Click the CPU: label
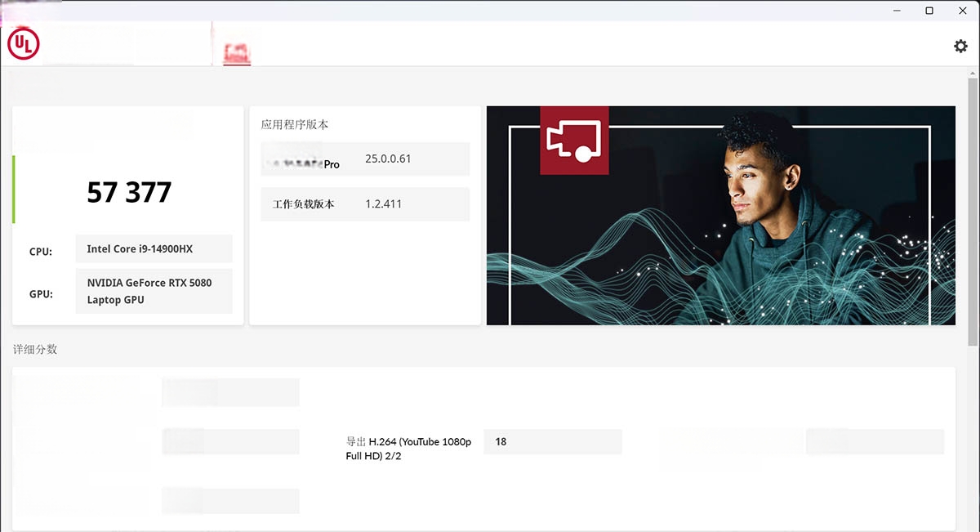Image resolution: width=980 pixels, height=532 pixels. click(41, 252)
